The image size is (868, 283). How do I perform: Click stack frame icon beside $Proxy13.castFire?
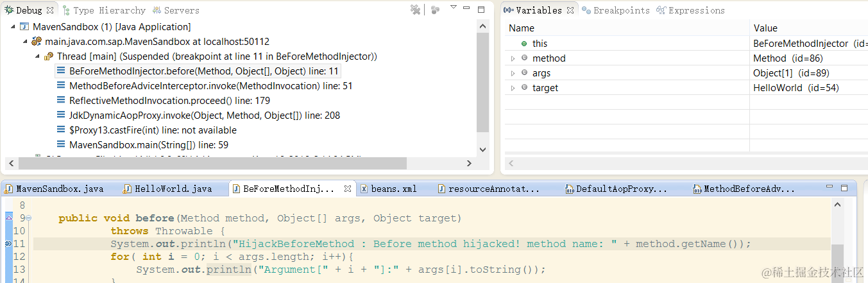pos(62,130)
